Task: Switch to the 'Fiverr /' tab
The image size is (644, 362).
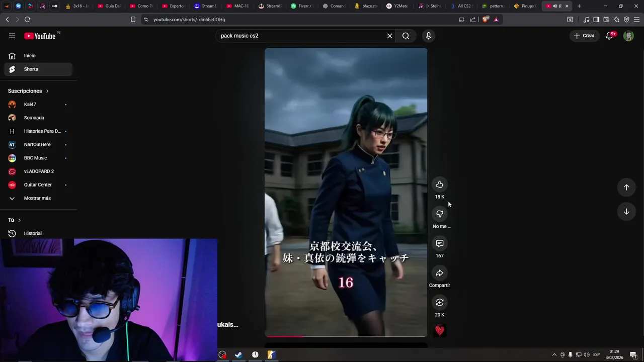Action: 302,6
